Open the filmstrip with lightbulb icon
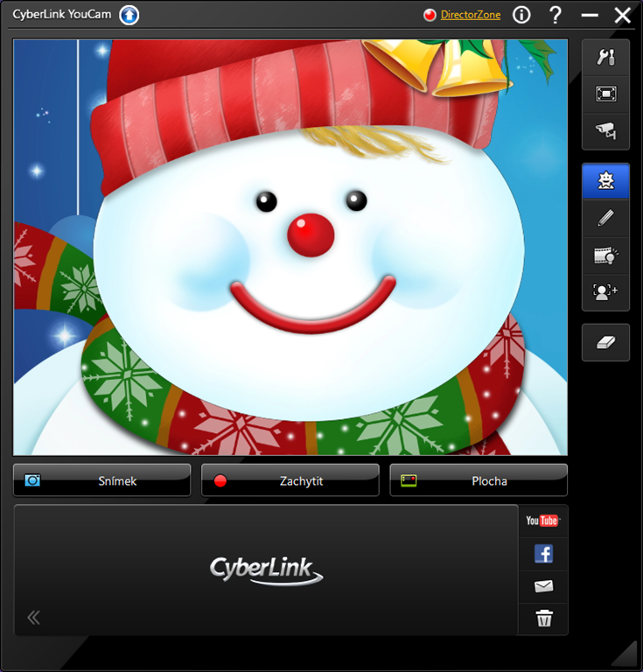Screen dimensions: 643x672 pos(605,255)
